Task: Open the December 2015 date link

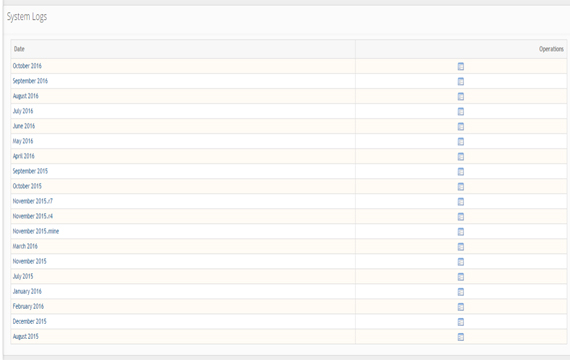Action: [29, 321]
